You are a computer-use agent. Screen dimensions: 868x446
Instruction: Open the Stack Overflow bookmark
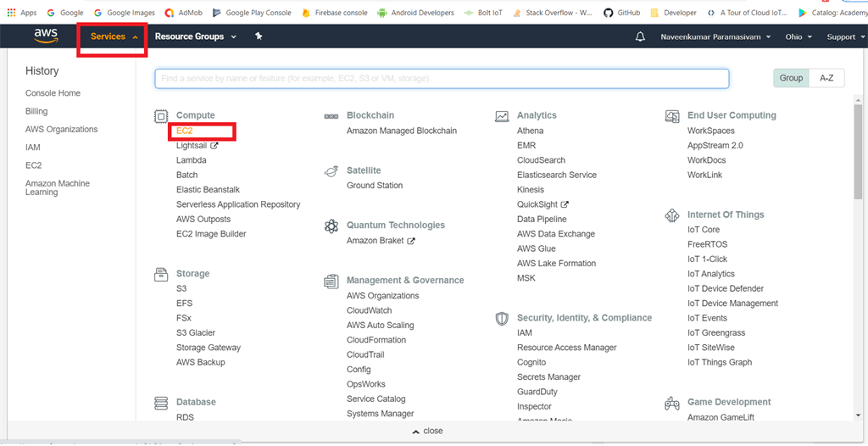click(553, 12)
